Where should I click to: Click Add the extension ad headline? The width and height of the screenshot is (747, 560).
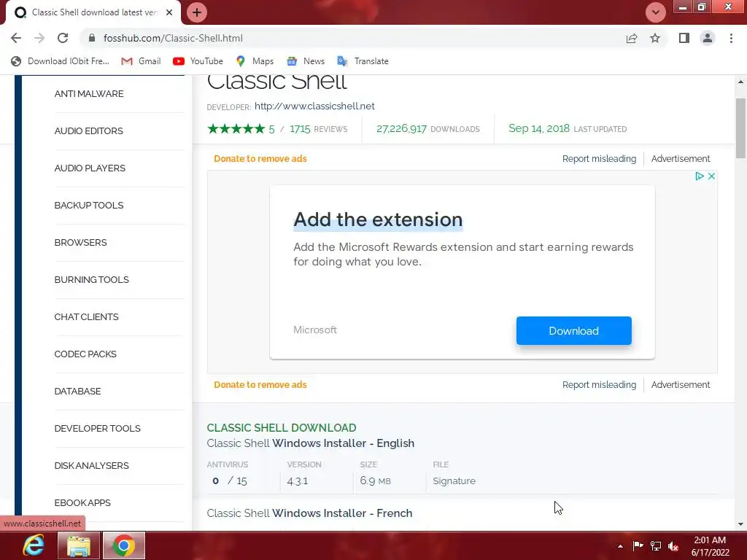tap(378, 219)
